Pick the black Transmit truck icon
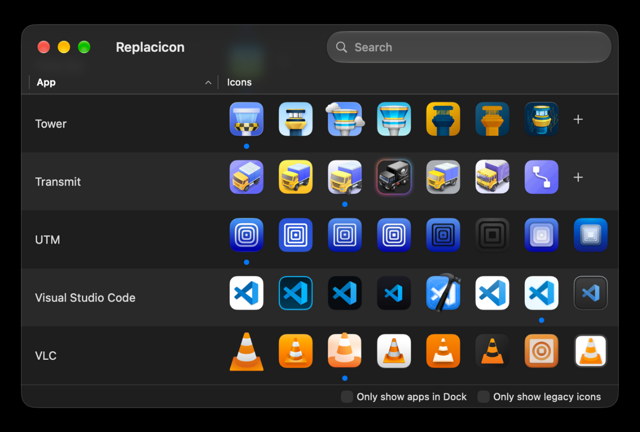This screenshot has height=432, width=640. (394, 177)
